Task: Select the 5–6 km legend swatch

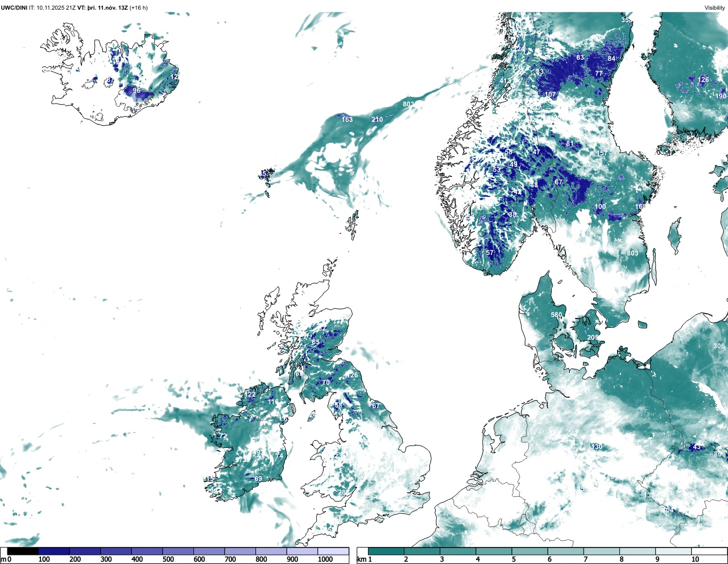Action: [530, 551]
